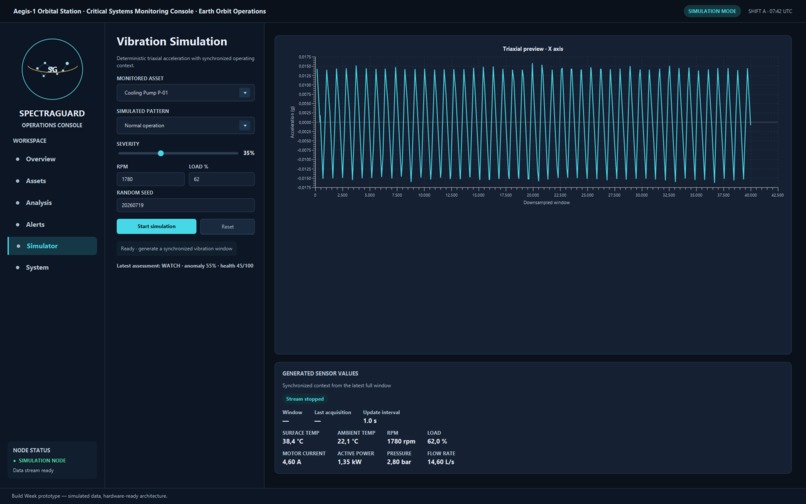Click the Vibration Simulation heading
This screenshot has height=504, width=806.
(x=172, y=42)
